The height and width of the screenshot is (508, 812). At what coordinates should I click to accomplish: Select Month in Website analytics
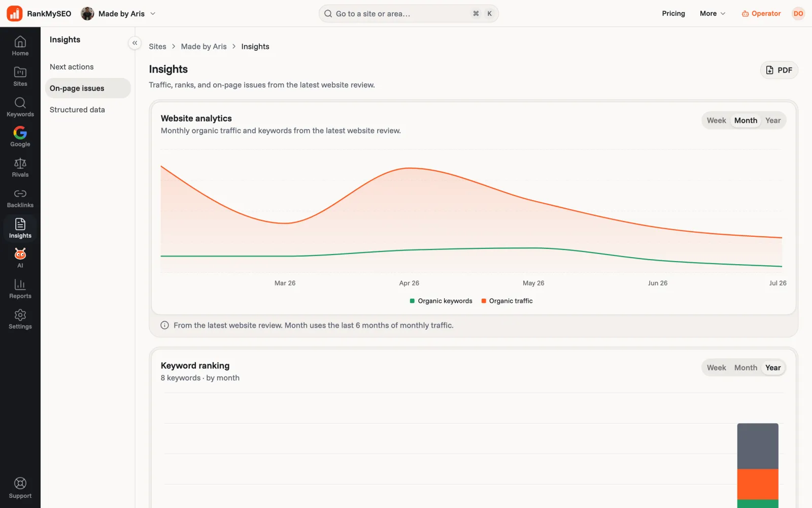tap(746, 120)
